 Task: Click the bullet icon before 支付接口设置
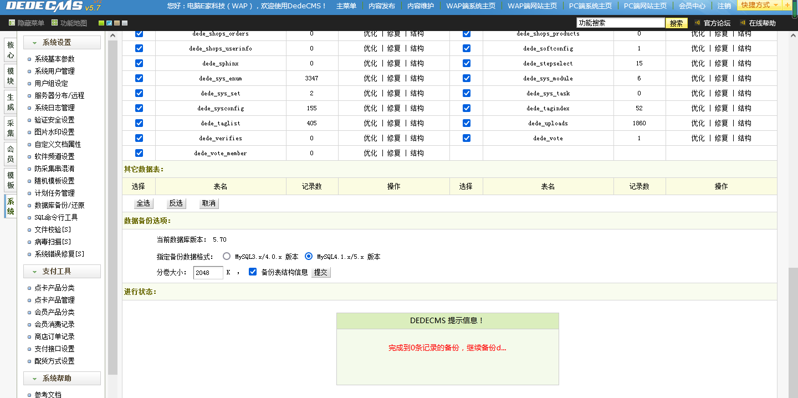pyautogui.click(x=30, y=349)
